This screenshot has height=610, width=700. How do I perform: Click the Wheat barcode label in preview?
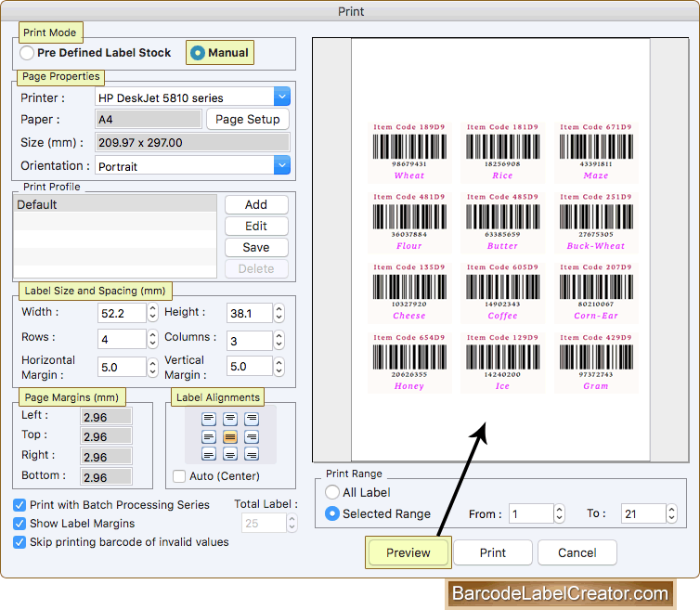409,152
